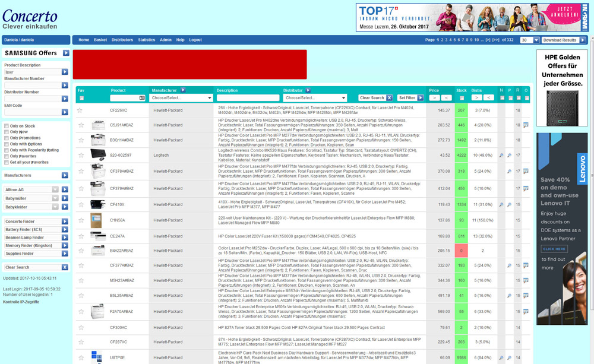Click Logout in navigation bar
The image size is (594, 364).
[x=195, y=40]
